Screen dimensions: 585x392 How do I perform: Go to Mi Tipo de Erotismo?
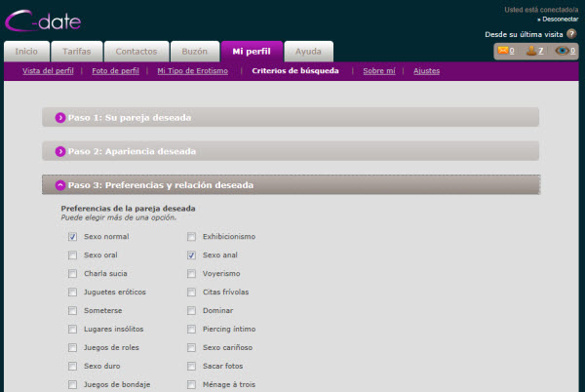click(x=192, y=71)
